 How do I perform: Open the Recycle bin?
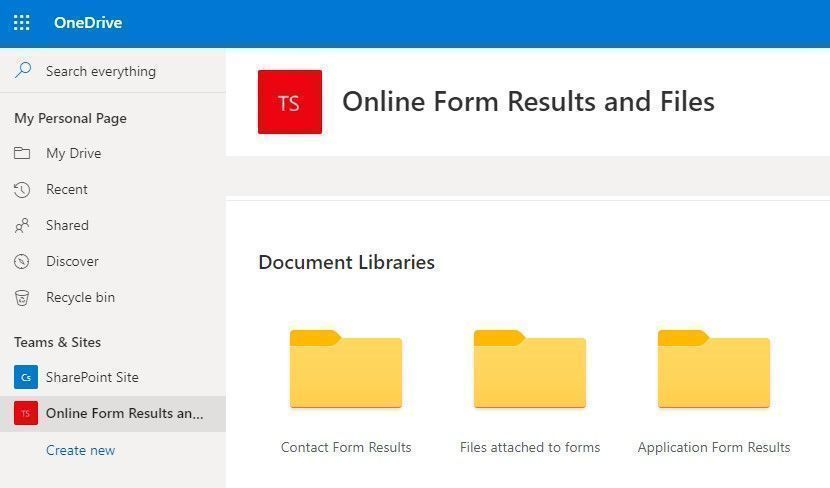(x=80, y=297)
